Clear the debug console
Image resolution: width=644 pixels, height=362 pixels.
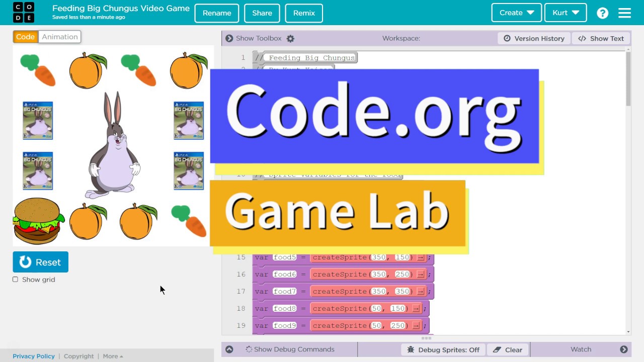pos(508,349)
